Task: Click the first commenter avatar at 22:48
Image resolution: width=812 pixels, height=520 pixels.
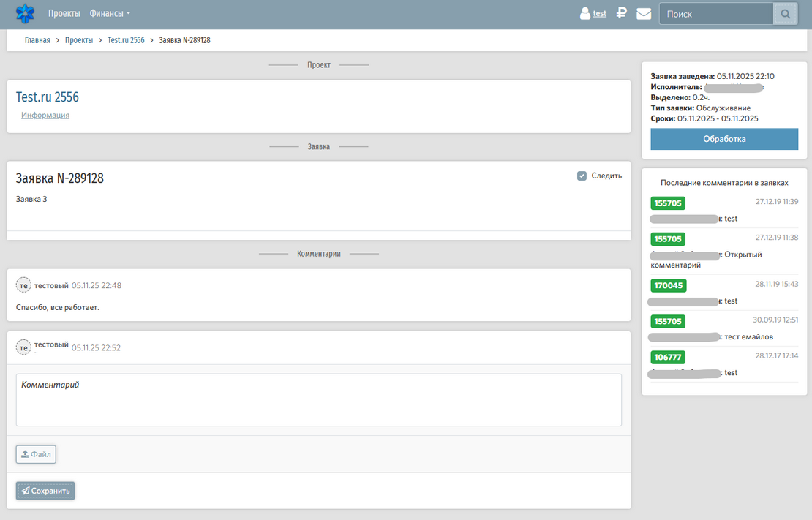Action: tap(23, 285)
